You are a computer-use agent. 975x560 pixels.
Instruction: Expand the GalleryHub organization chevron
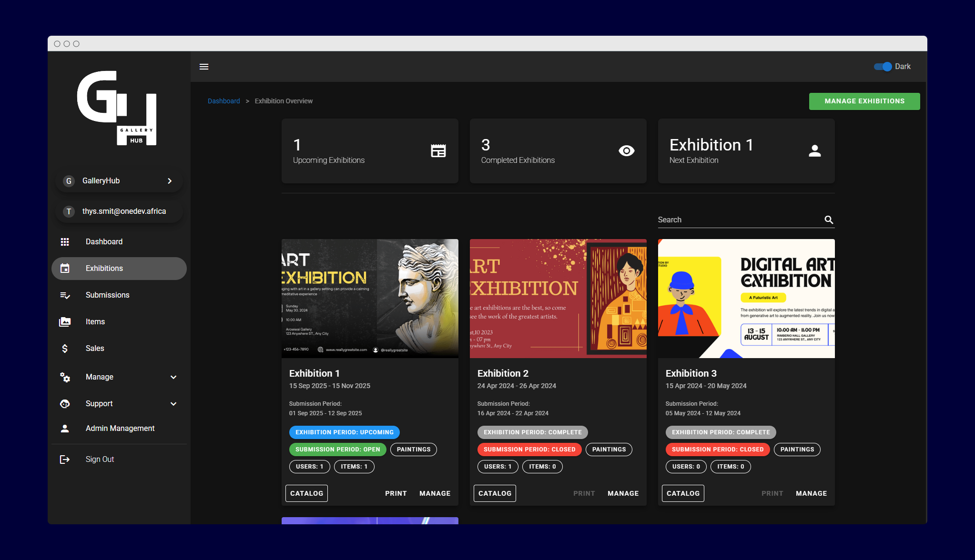170,181
